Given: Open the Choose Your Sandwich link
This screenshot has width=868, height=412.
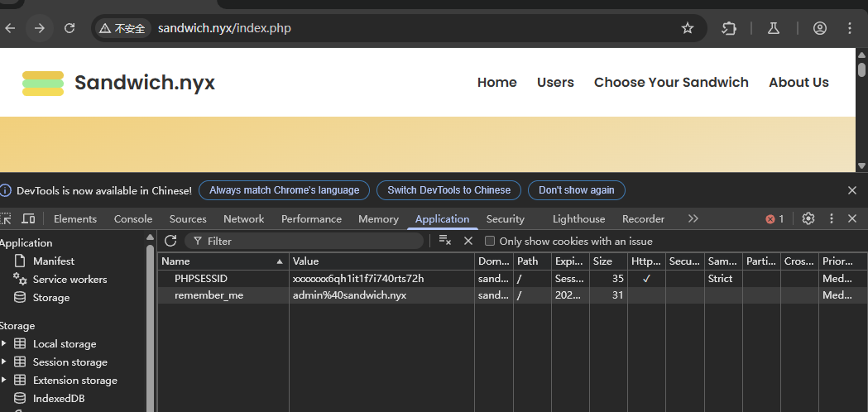Looking at the screenshot, I should point(671,83).
